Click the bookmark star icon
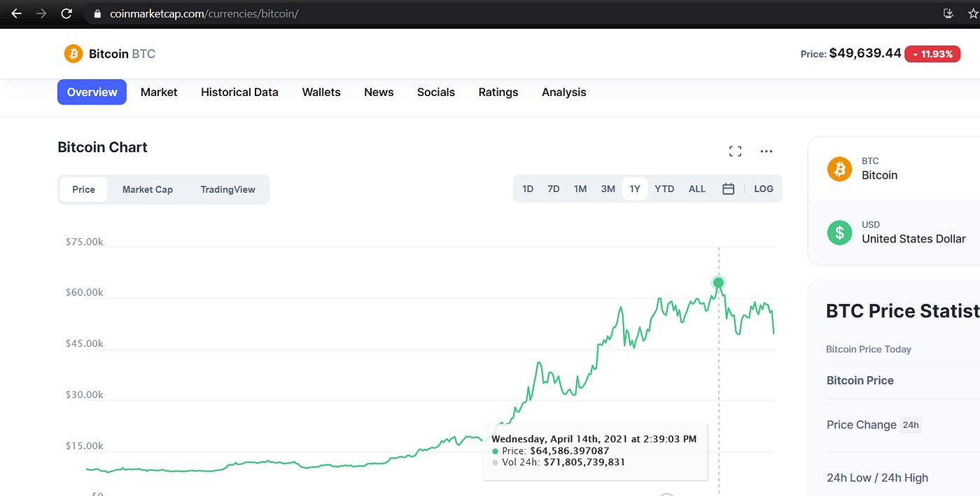This screenshot has width=980, height=496. tap(973, 13)
